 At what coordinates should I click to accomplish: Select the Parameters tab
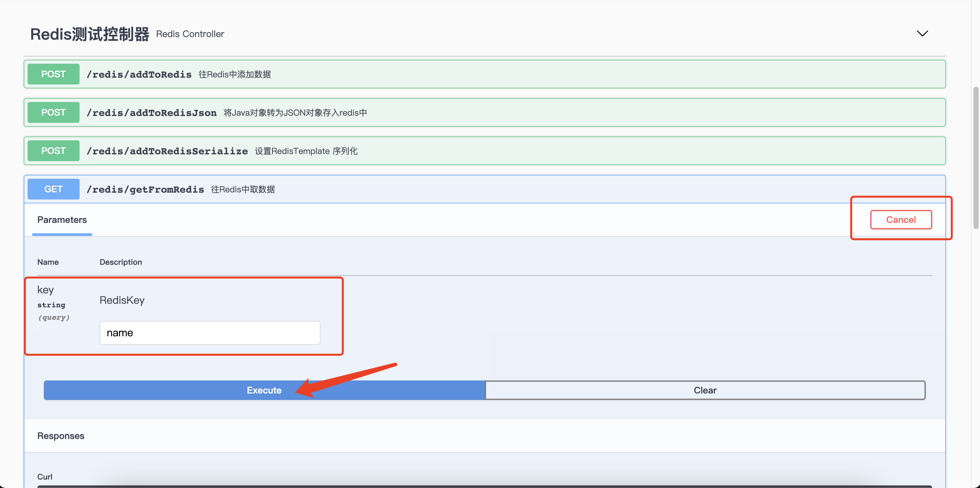pos(62,220)
